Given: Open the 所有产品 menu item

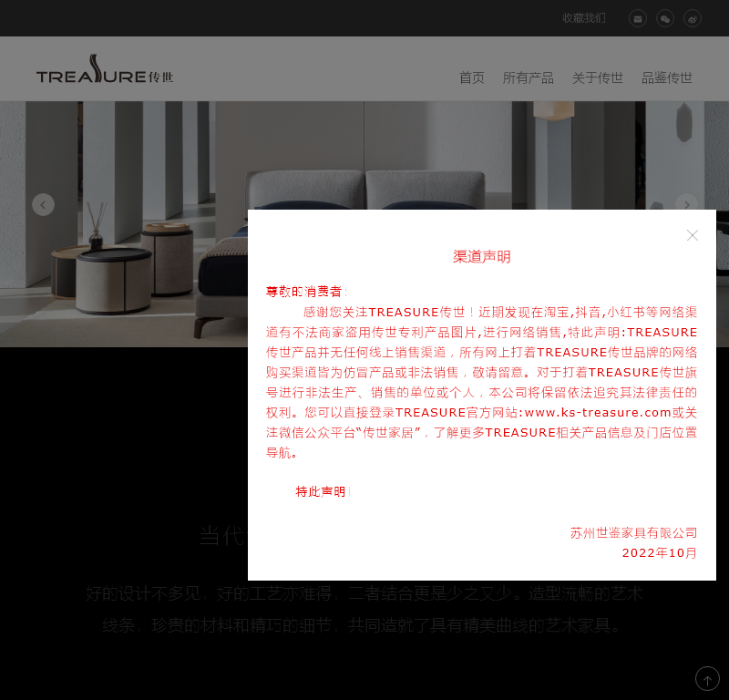Looking at the screenshot, I should point(529,77).
